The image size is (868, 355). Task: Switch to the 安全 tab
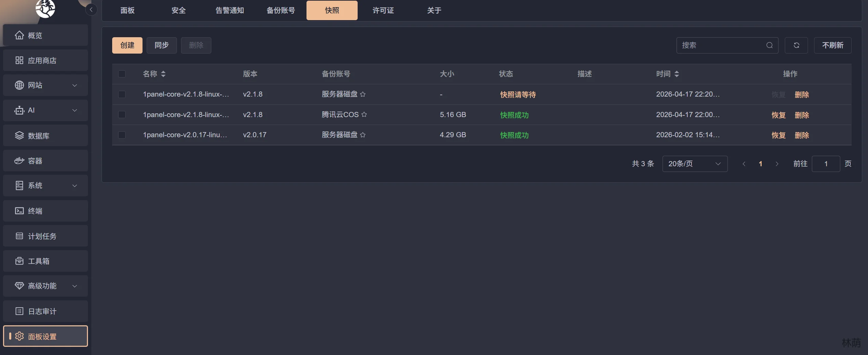179,10
